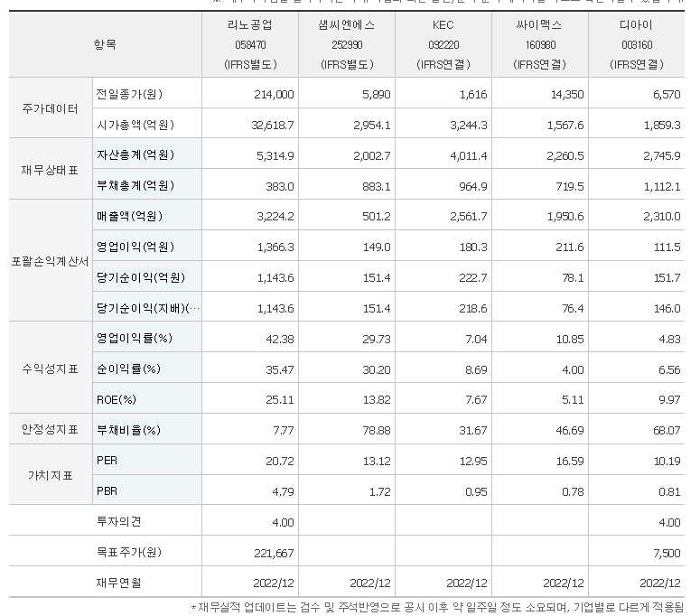700x616 pixels.
Task: Click the 수익성지표 category cell
Action: pyautogui.click(x=50, y=369)
